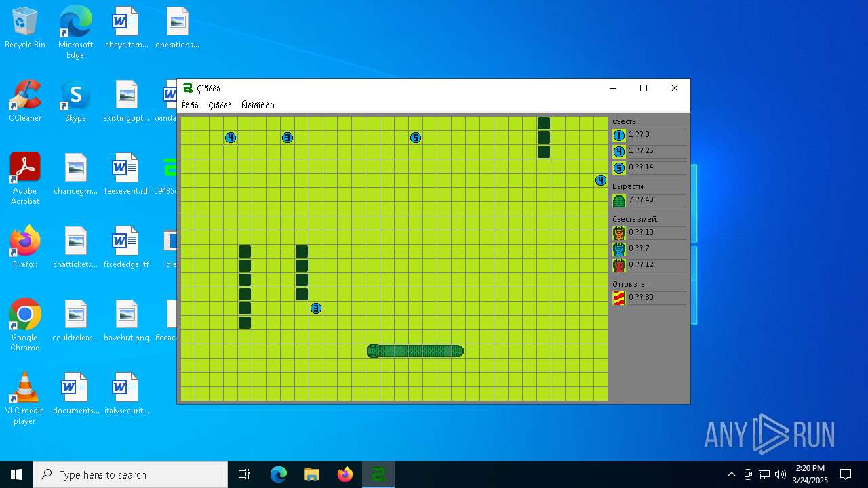
Task: Open the third menu 'Ñêîðîñòü'
Action: point(258,106)
